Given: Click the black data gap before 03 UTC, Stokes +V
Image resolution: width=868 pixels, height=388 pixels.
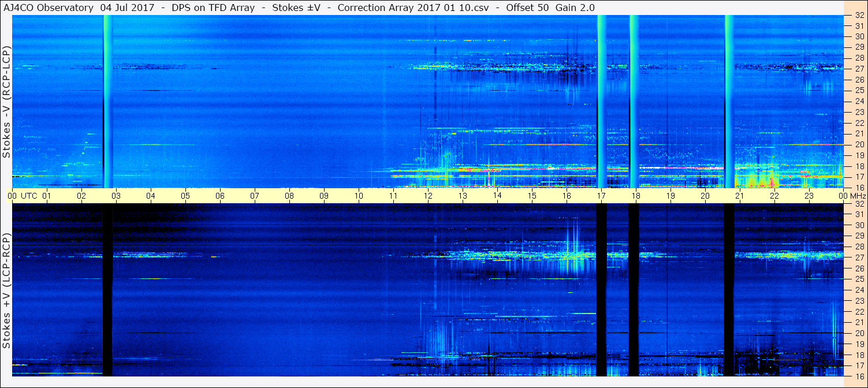Looking at the screenshot, I should [107, 290].
